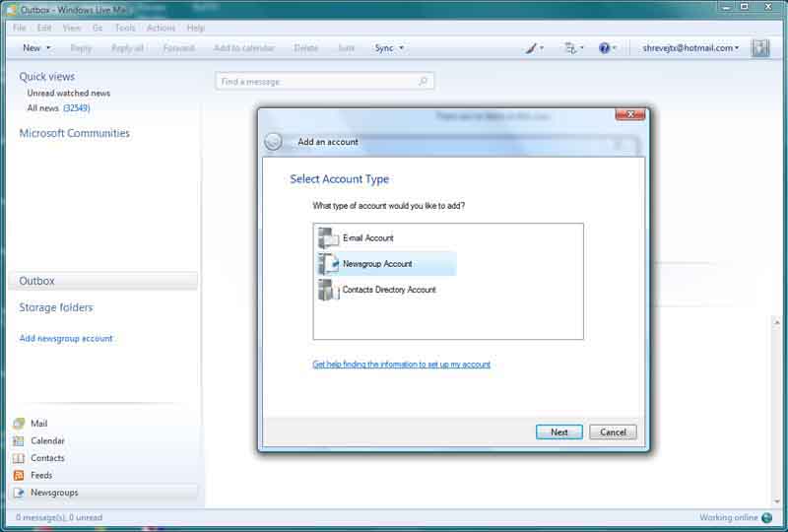The height and width of the screenshot is (532, 788).
Task: Click the Select Account Type heading
Action: [x=339, y=179]
